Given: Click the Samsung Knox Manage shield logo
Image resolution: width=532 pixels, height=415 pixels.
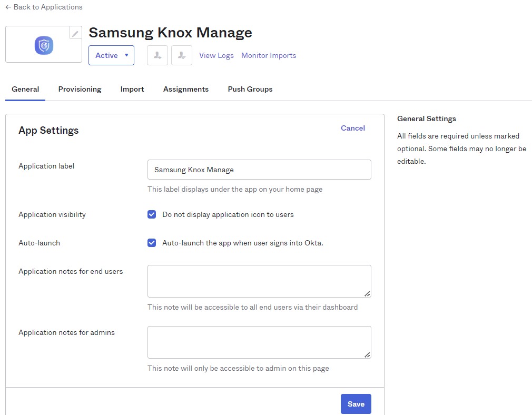Looking at the screenshot, I should pos(44,45).
